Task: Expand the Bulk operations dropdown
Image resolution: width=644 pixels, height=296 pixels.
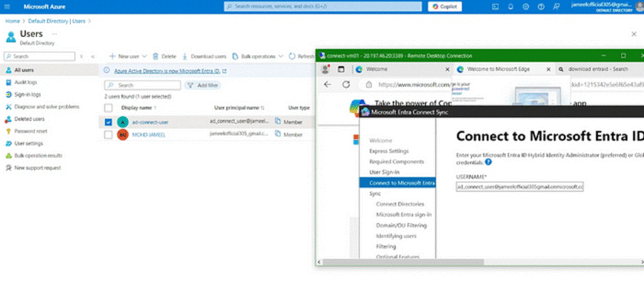Action: point(280,56)
